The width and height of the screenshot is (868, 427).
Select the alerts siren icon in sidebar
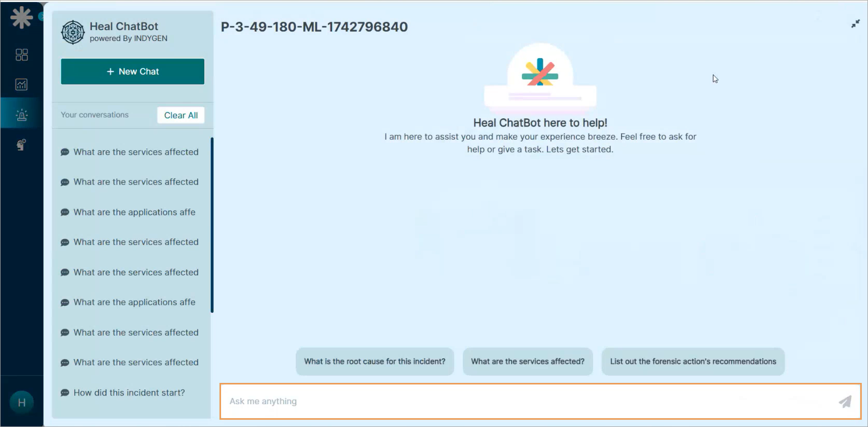(21, 115)
